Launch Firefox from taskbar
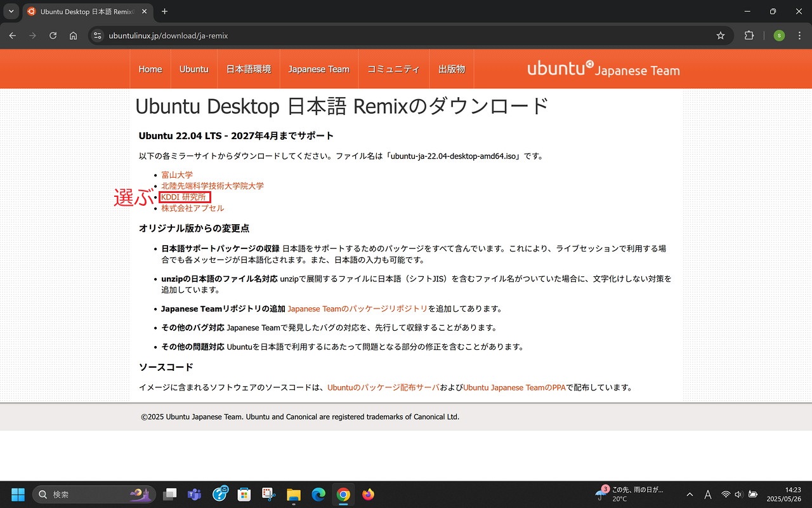812x508 pixels. [x=368, y=494]
